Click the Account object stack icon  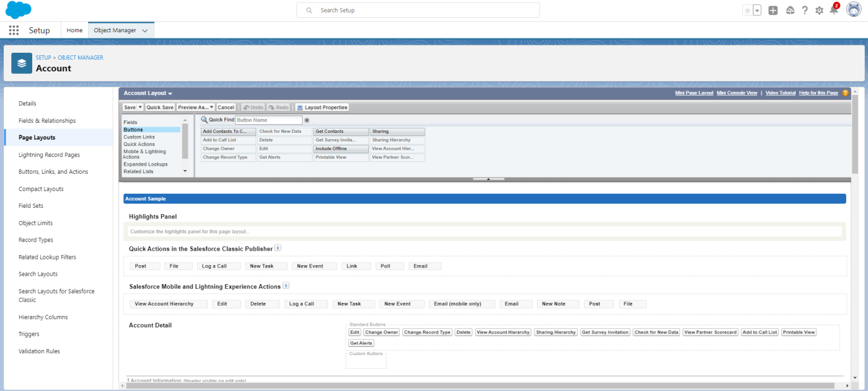coord(22,63)
